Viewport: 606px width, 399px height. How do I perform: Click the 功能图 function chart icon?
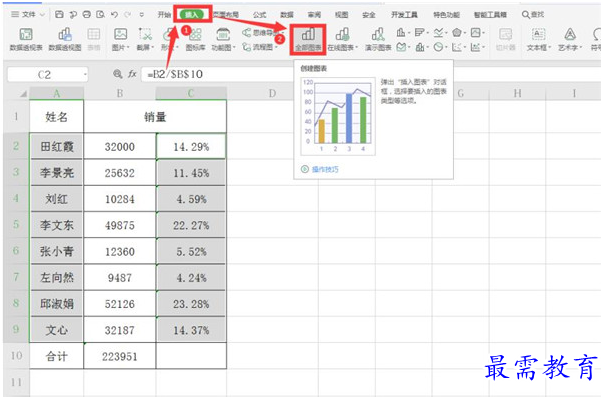point(223,39)
